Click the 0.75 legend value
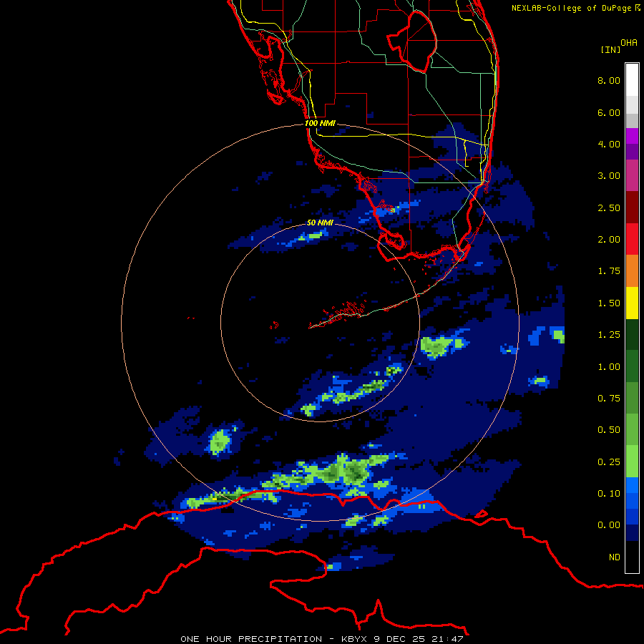This screenshot has height=644, width=644. 609,399
